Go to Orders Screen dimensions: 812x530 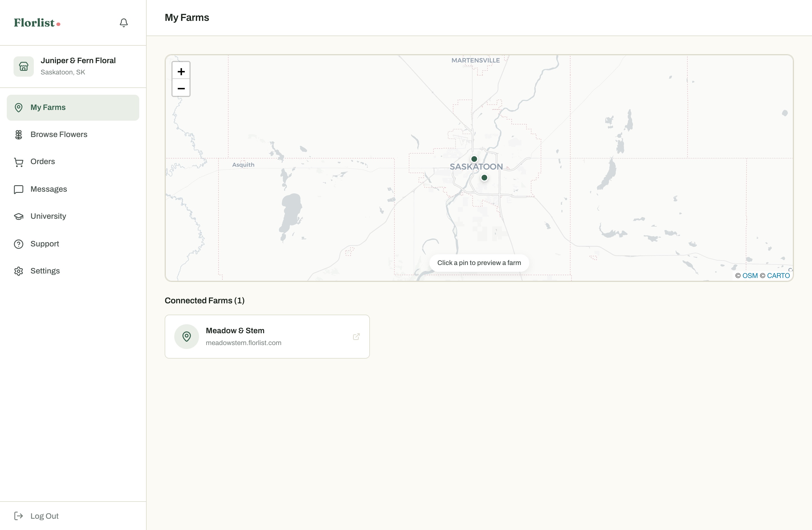click(x=73, y=162)
